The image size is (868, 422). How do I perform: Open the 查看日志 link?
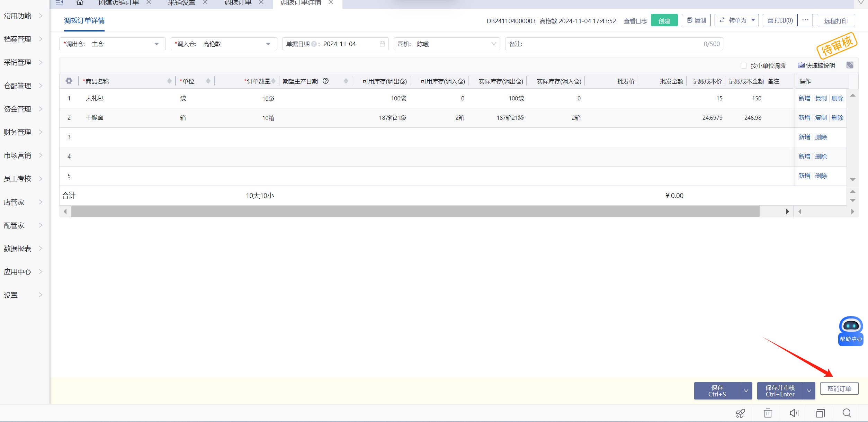635,21
